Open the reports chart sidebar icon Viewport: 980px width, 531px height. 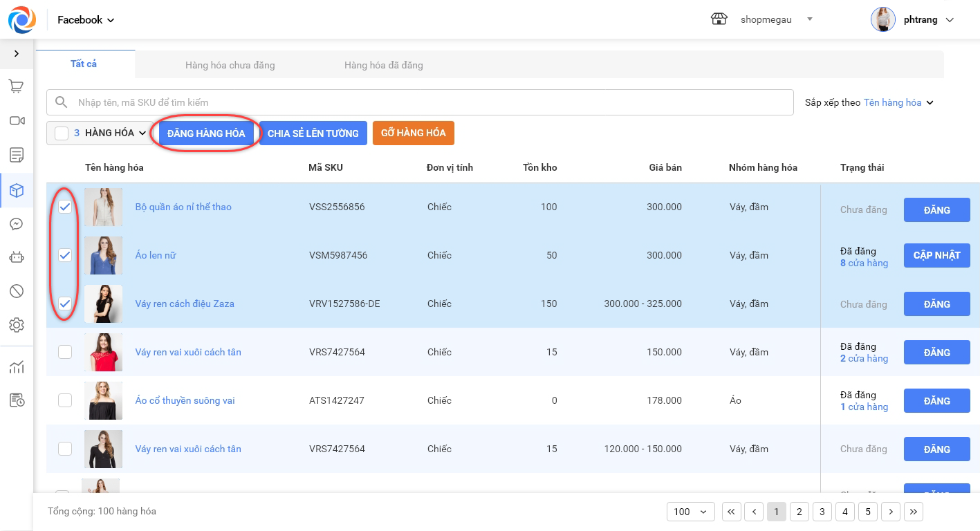click(17, 367)
